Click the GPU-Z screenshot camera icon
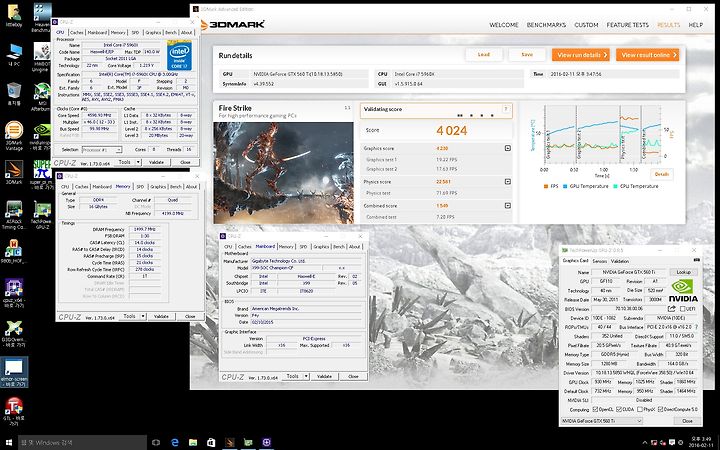Viewport: 720px width, 450px height. point(697,260)
